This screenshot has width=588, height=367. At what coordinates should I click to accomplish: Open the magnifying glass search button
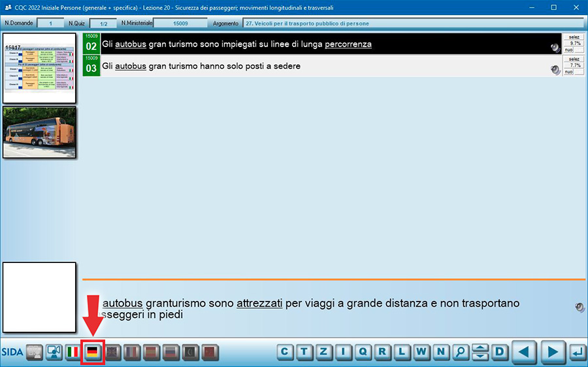(x=461, y=352)
